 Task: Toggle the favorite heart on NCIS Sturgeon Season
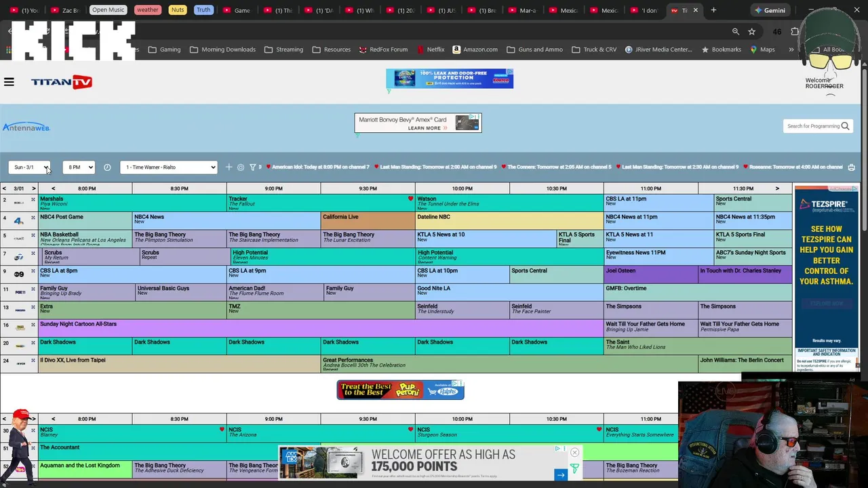599,430
